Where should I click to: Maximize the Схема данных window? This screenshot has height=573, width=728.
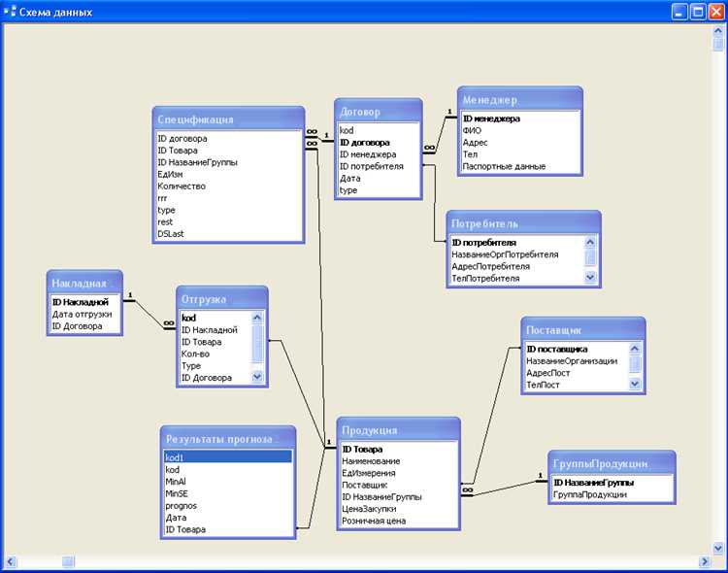[698, 12]
